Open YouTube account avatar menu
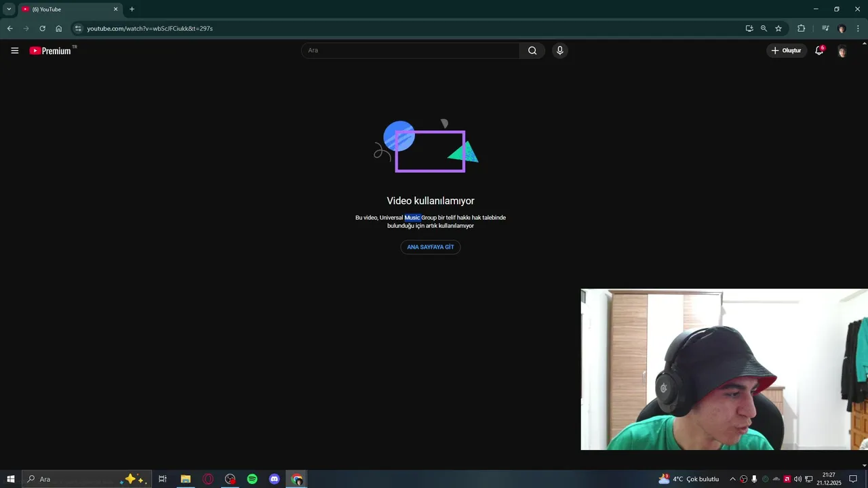The image size is (868, 488). (842, 51)
